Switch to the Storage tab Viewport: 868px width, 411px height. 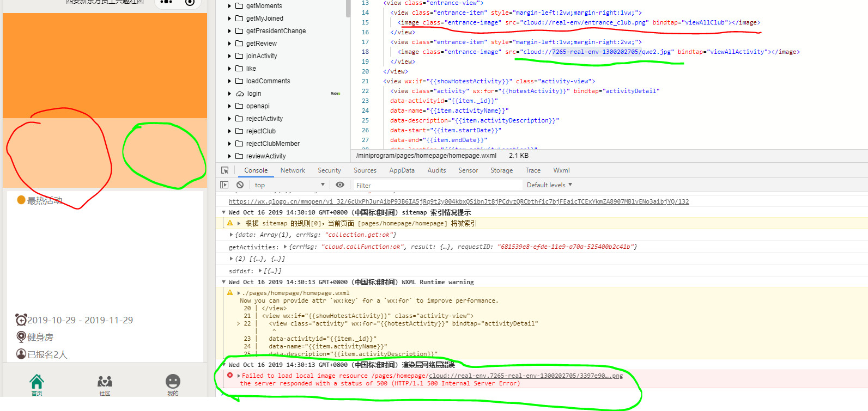tap(501, 170)
